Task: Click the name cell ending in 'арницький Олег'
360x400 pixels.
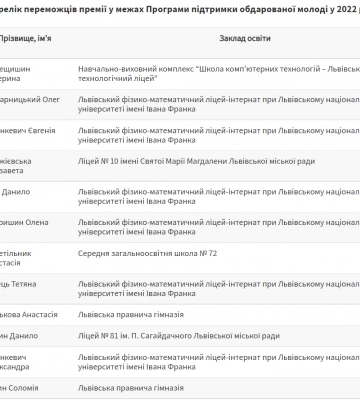Action: pyautogui.click(x=30, y=99)
